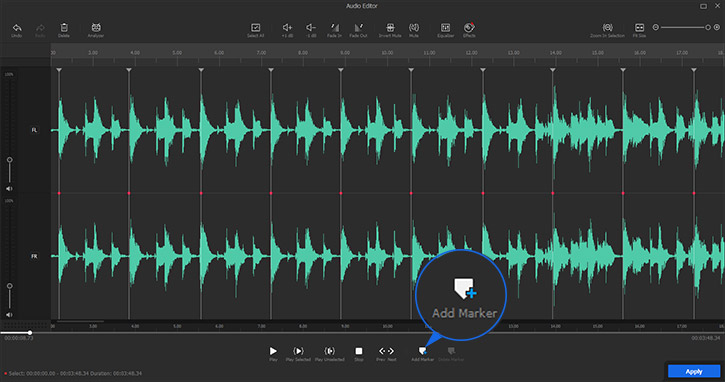Select the first marker near 2.00 seconds

pos(59,70)
